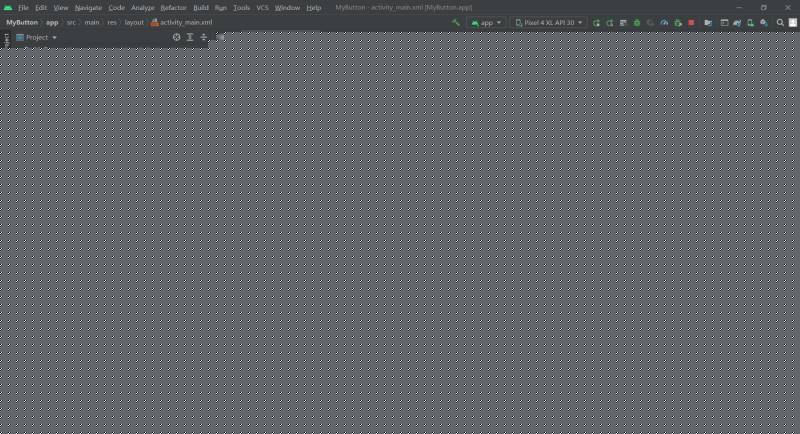Click the Collapse All icon in Project panel
The height and width of the screenshot is (434, 800).
pyautogui.click(x=204, y=37)
